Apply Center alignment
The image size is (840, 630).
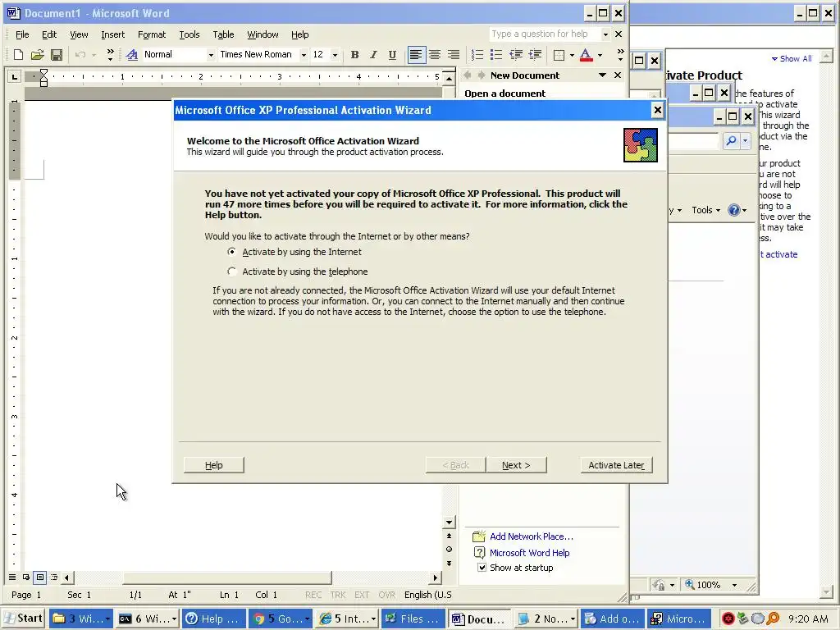[435, 55]
